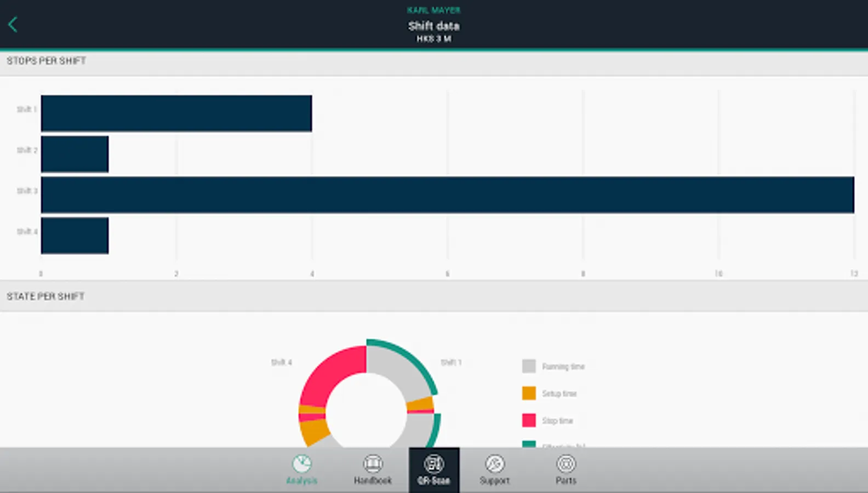Click the "Setup time" legend label

pos(559,393)
